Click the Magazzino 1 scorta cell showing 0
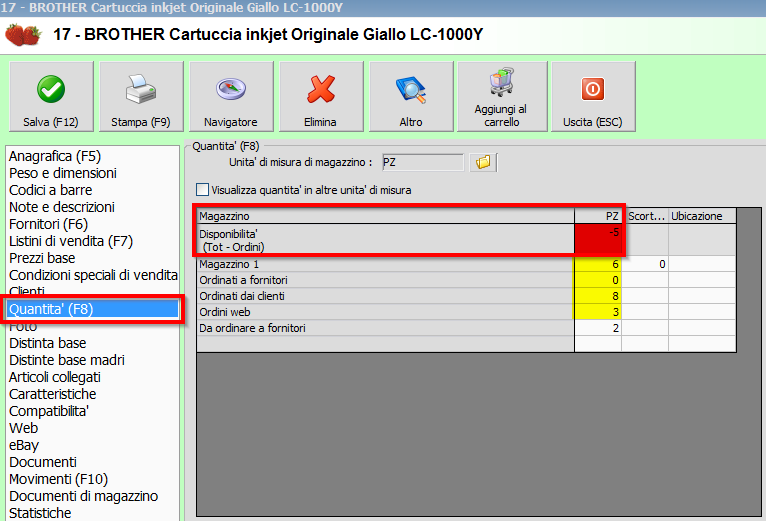This screenshot has height=521, width=766. [645, 264]
